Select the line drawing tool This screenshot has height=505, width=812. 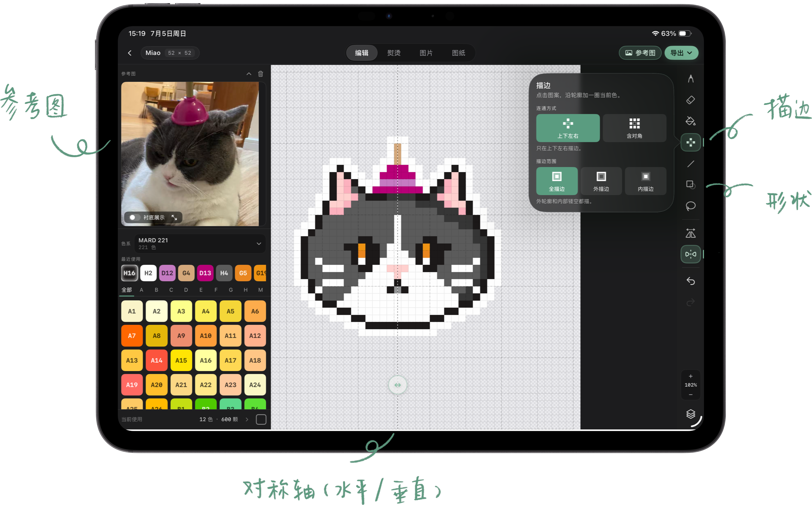(690, 164)
